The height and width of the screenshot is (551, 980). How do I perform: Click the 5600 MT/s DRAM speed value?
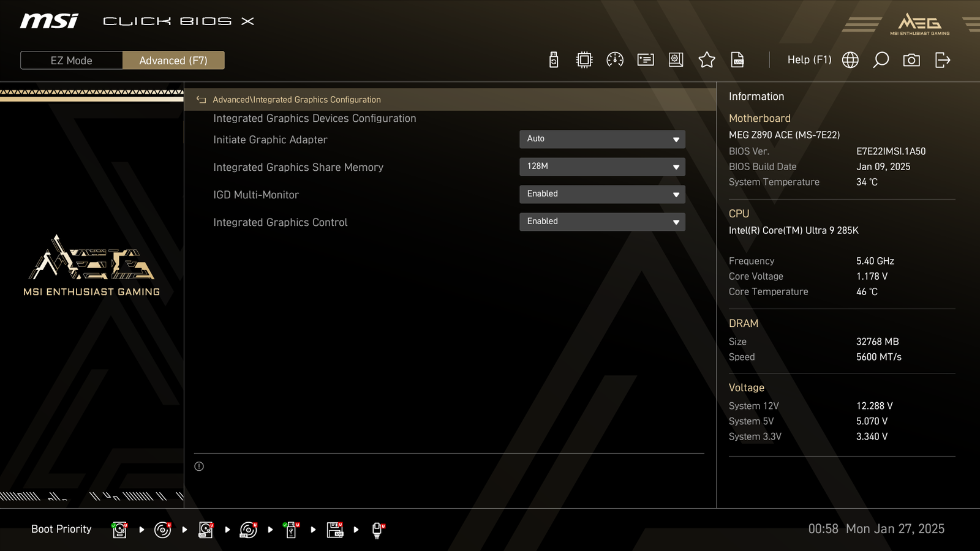pos(878,357)
